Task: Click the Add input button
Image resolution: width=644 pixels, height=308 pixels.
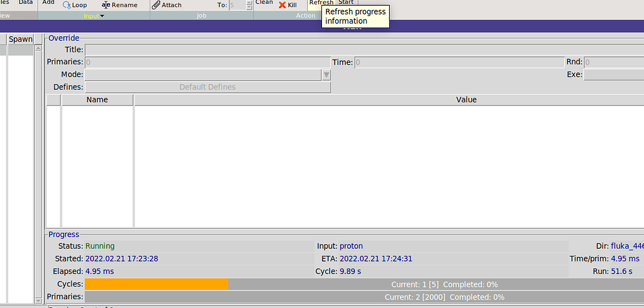Action: 48,3
